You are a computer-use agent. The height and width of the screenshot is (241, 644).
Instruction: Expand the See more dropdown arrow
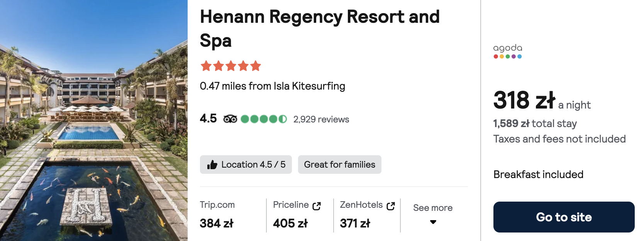coord(433,222)
